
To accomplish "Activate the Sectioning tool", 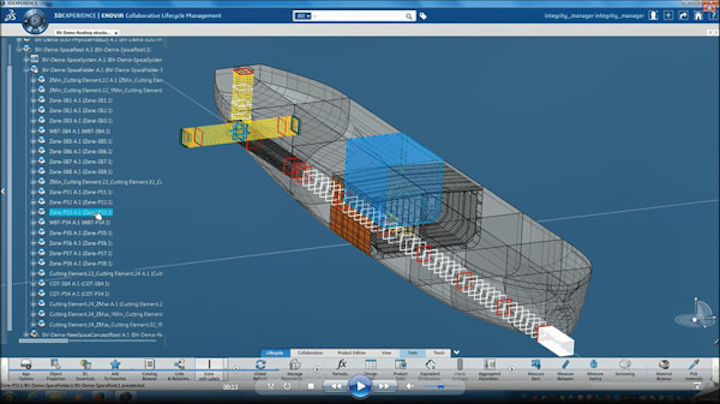I will (624, 369).
